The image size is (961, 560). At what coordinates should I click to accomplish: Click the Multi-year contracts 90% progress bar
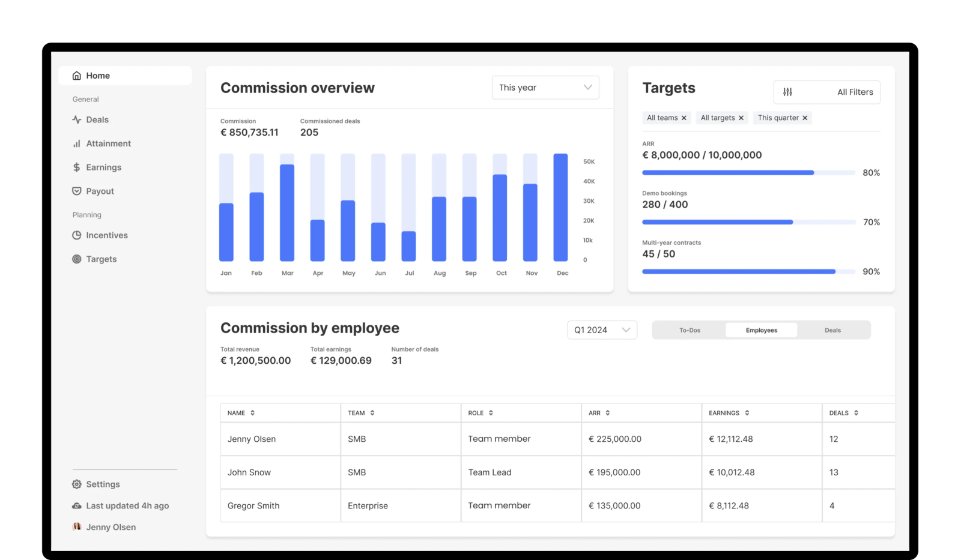coord(748,272)
